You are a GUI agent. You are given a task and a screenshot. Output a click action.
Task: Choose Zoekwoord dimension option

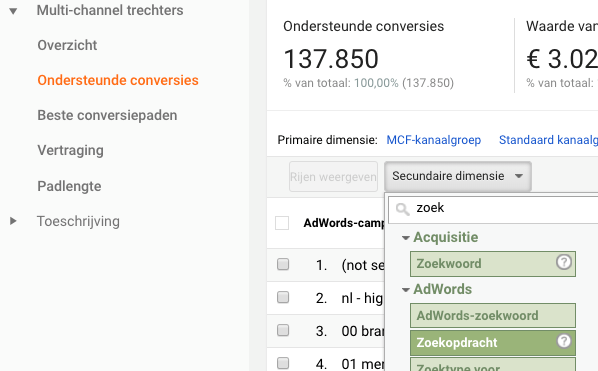(x=493, y=264)
